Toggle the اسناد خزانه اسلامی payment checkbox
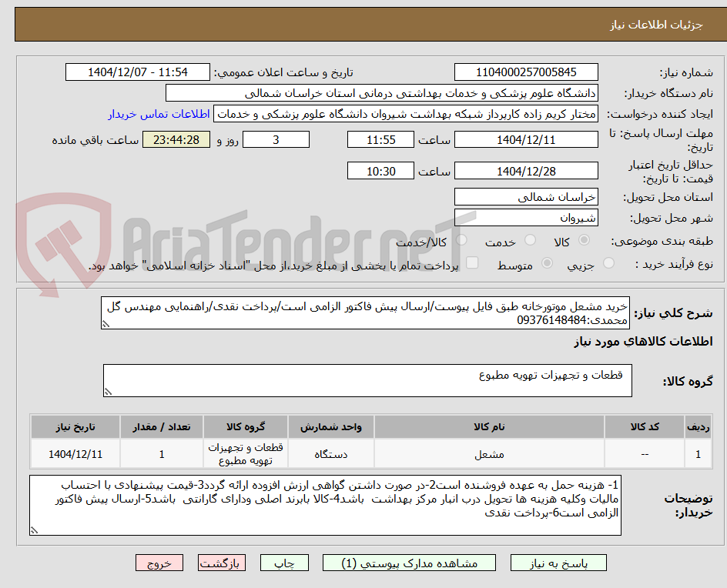 (x=472, y=262)
